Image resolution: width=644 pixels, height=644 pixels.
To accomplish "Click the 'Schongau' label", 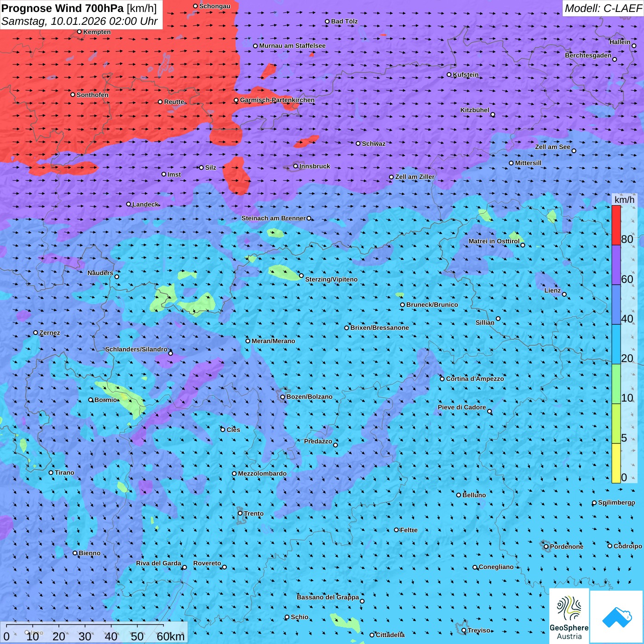I will coord(215,6).
